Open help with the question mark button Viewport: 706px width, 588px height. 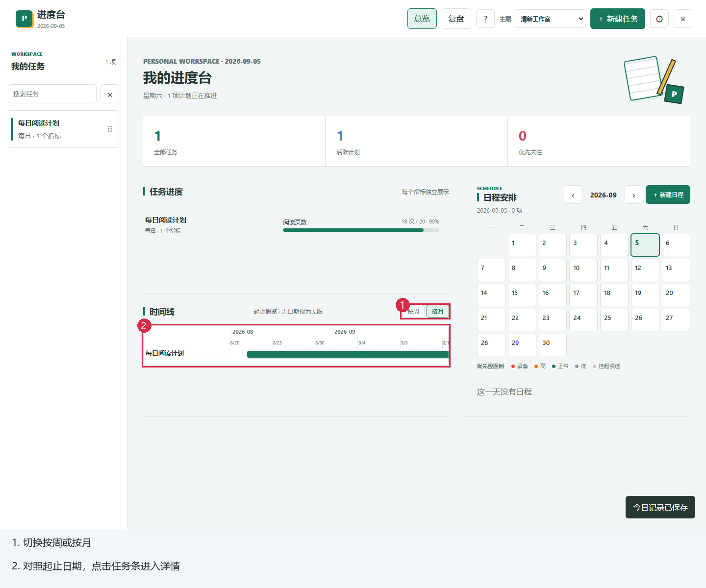[485, 19]
